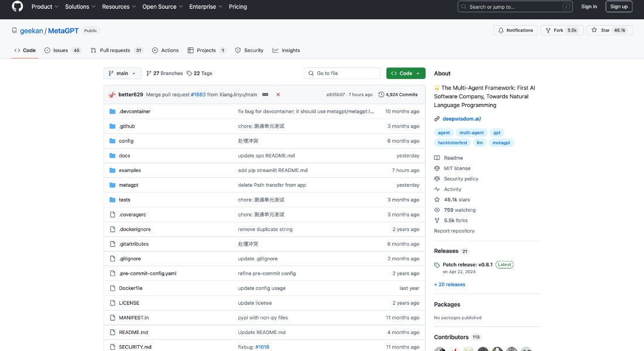The image size is (644, 351).
Task: Click the Sign up button
Action: click(x=619, y=6)
